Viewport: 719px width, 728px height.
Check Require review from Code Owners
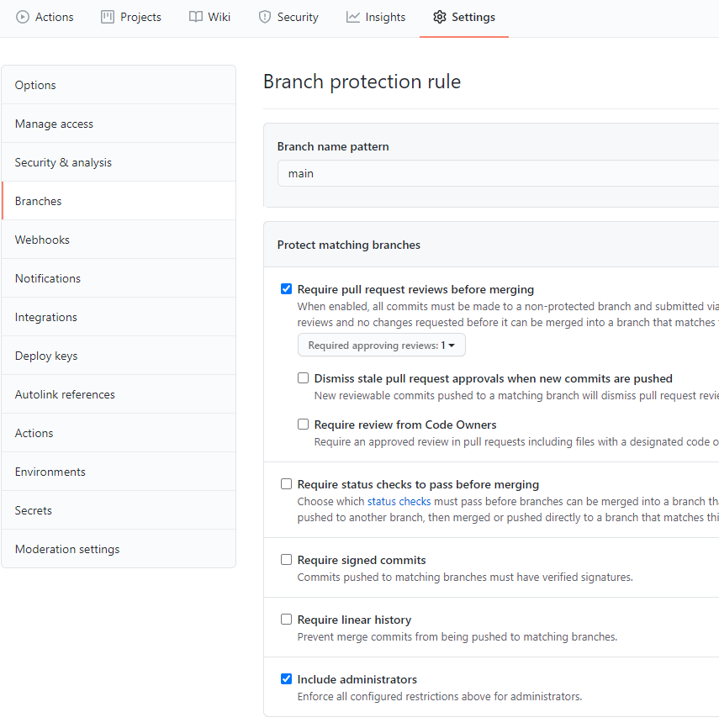(x=303, y=424)
